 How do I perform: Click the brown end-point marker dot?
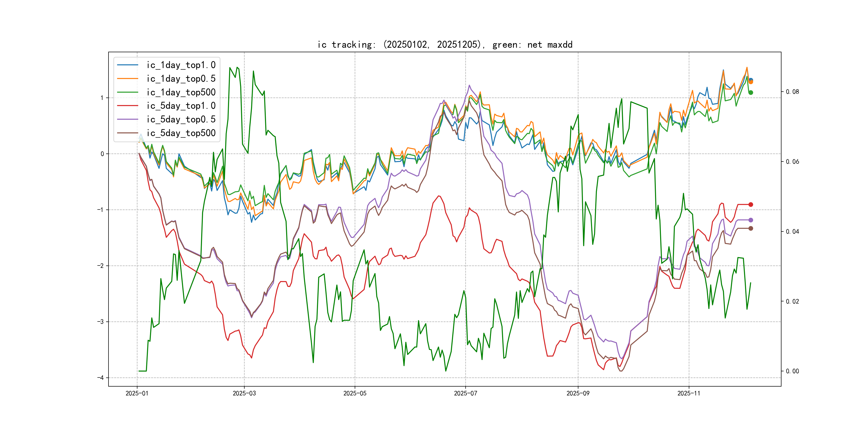coord(751,229)
